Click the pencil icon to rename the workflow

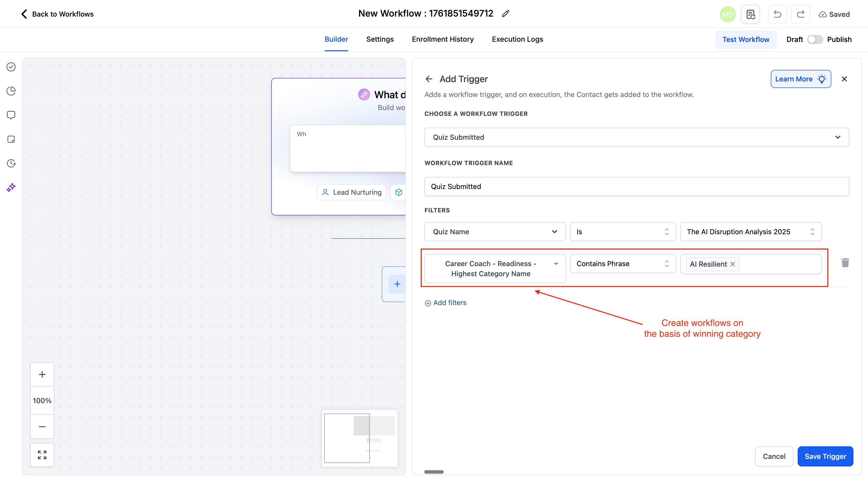coord(505,14)
